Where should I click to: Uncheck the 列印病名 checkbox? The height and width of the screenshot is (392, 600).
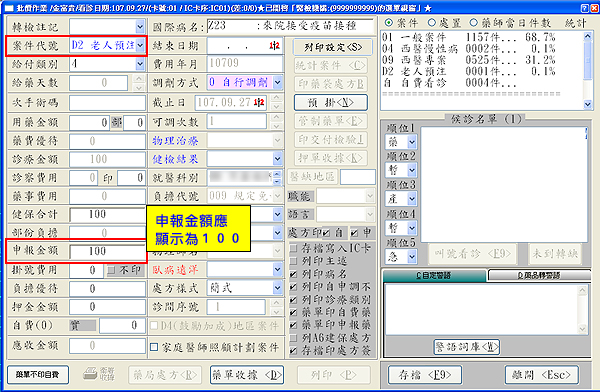293,274
